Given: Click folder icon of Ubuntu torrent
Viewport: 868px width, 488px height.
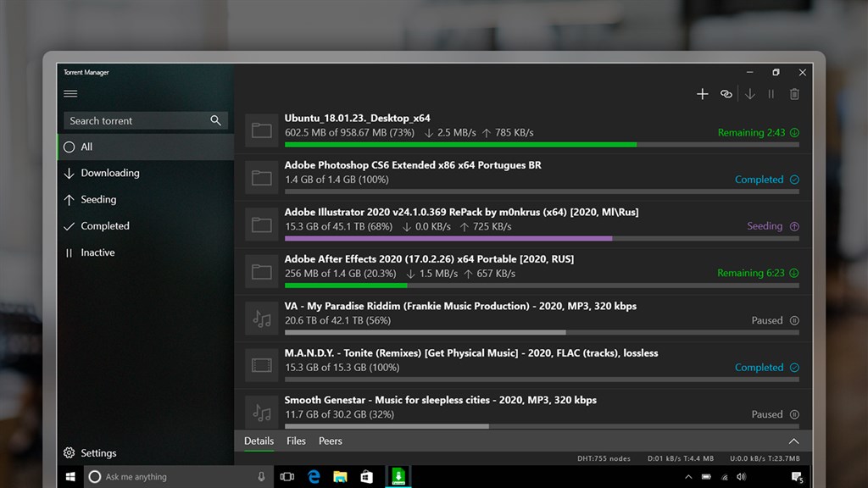Looking at the screenshot, I should coord(261,130).
